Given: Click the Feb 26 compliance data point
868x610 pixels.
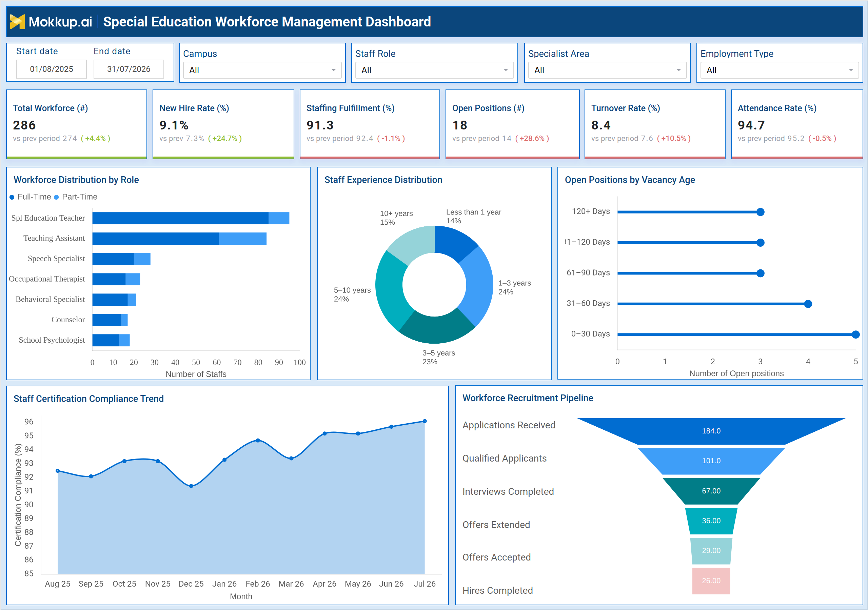Looking at the screenshot, I should [x=258, y=440].
